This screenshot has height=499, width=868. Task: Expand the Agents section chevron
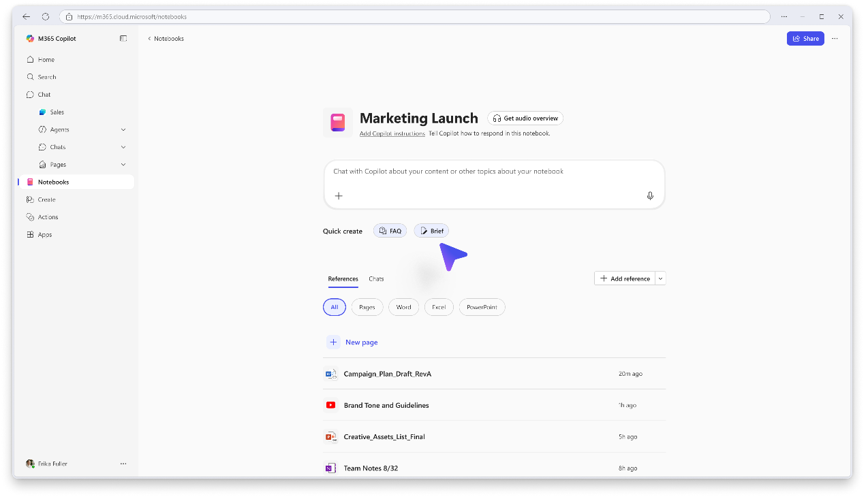(123, 129)
